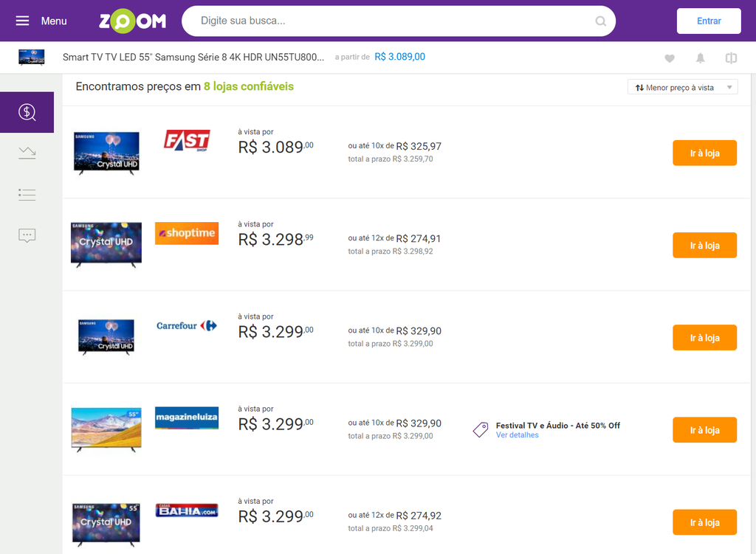Open Ver detalhes promotion link
756x554 pixels.
click(x=517, y=435)
